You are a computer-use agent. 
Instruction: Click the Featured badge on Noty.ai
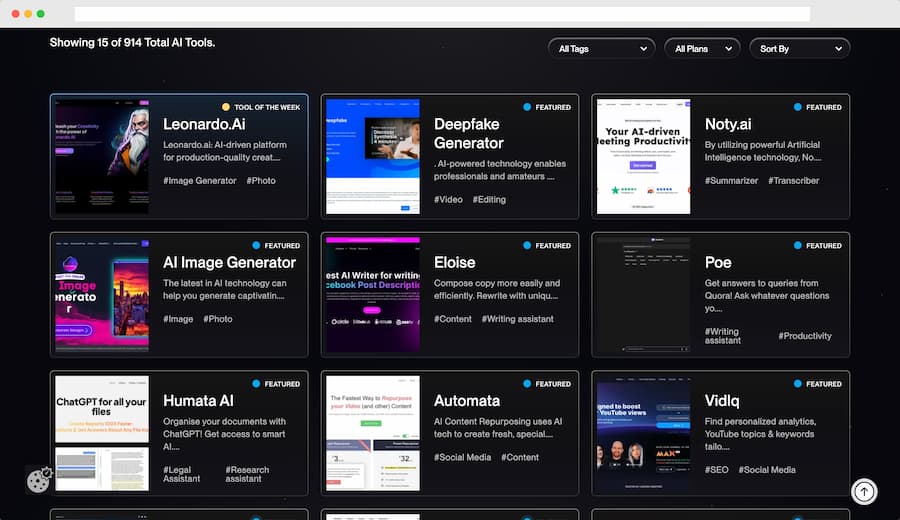[x=817, y=107]
